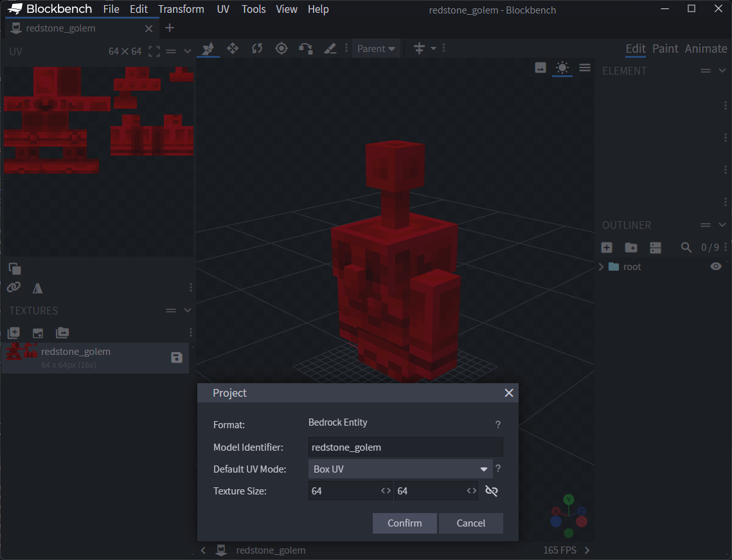The height and width of the screenshot is (560, 732).
Task: Switch to the Paint mode tab
Action: [665, 49]
